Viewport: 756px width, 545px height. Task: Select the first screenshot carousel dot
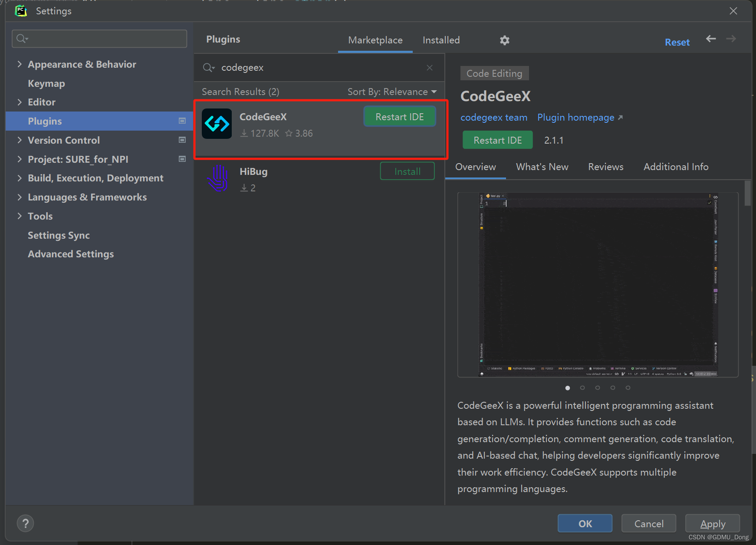coord(568,388)
